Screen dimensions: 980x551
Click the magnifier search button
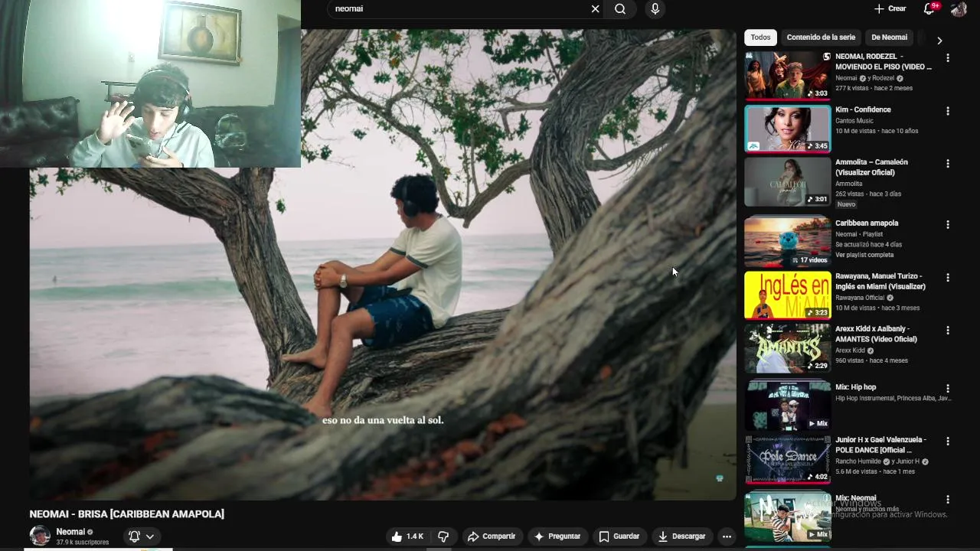click(620, 9)
